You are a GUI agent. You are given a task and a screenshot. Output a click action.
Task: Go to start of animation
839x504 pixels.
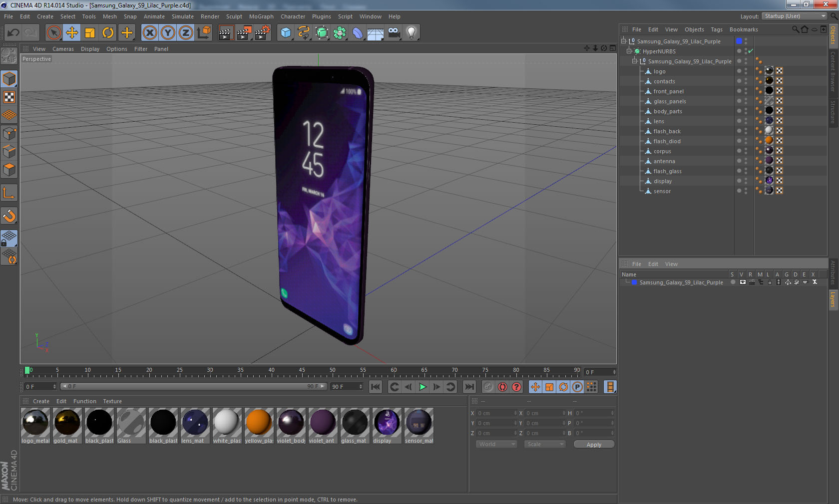click(376, 387)
